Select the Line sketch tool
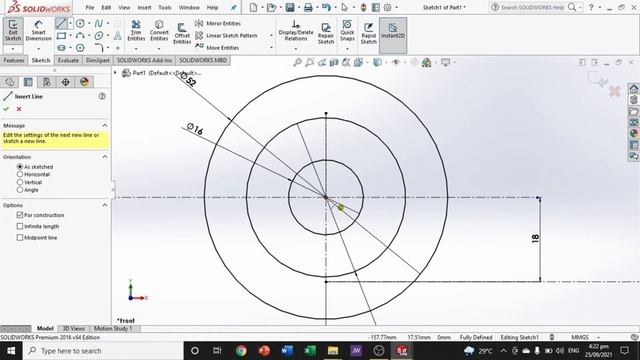The image size is (640, 360). (x=61, y=24)
